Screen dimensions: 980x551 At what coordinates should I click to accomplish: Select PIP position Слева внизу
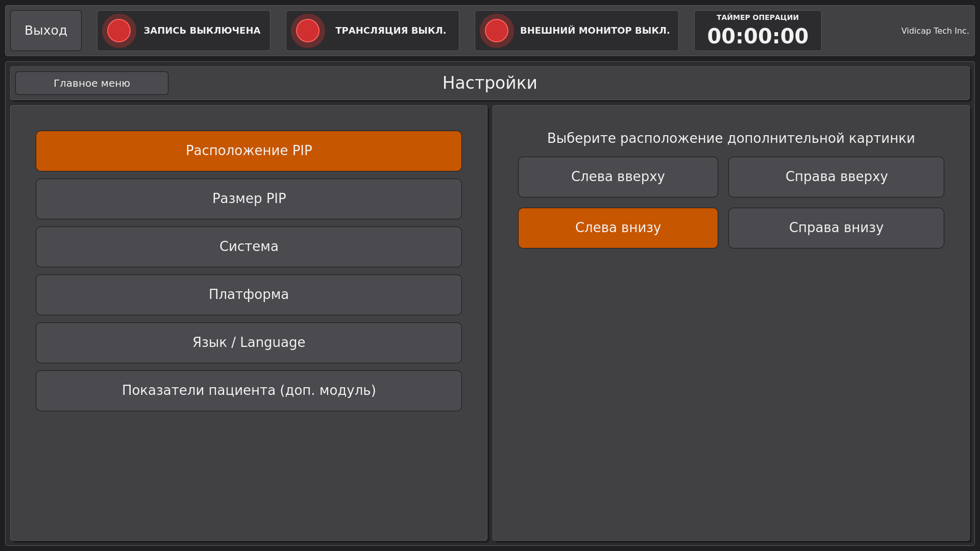[x=618, y=228]
